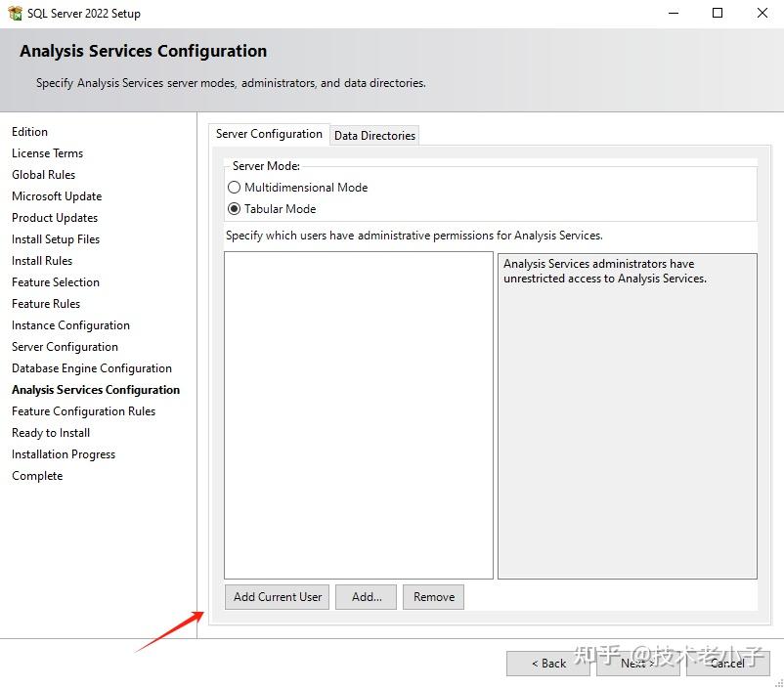Select the Instance Configuration step
Image resolution: width=784 pixels, height=688 pixels.
70,325
